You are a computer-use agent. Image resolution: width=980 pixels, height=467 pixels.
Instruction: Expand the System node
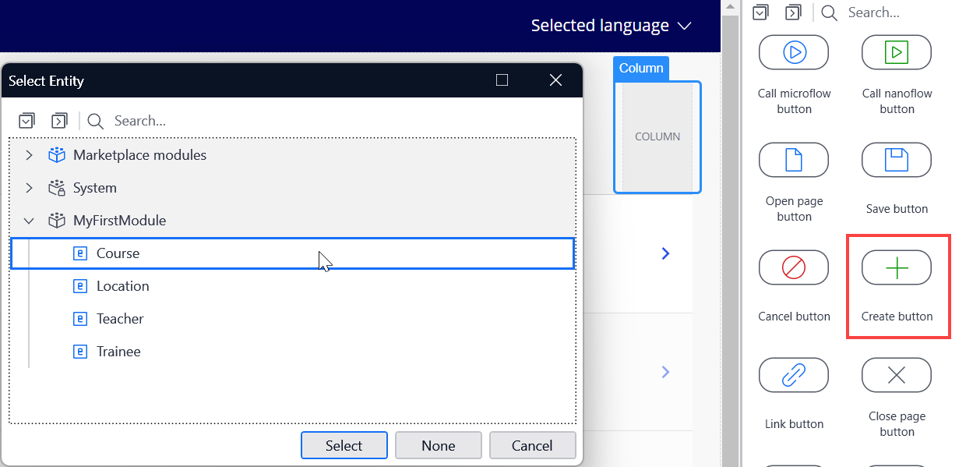click(29, 188)
